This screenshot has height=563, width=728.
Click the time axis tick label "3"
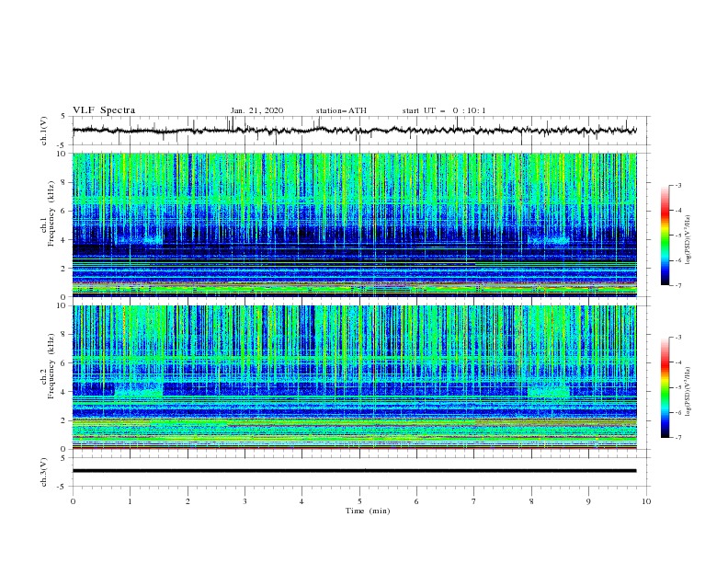click(245, 501)
